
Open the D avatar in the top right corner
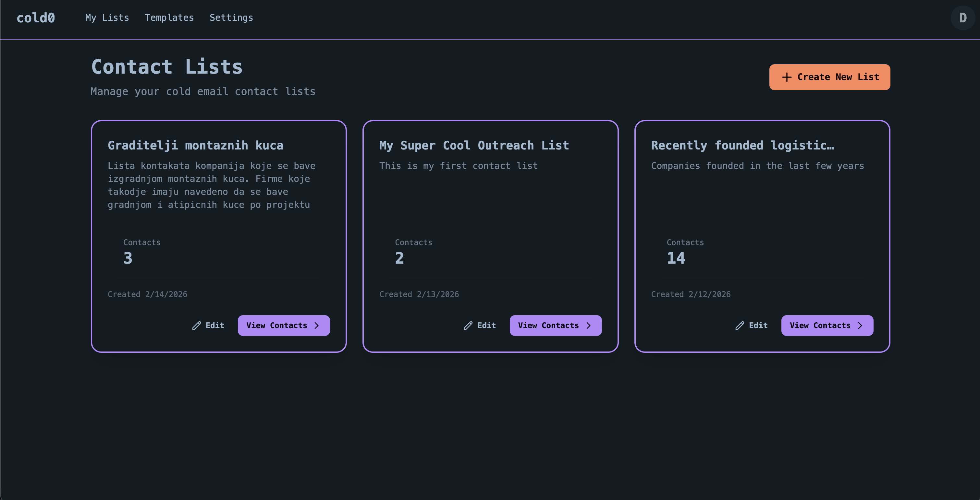962,18
